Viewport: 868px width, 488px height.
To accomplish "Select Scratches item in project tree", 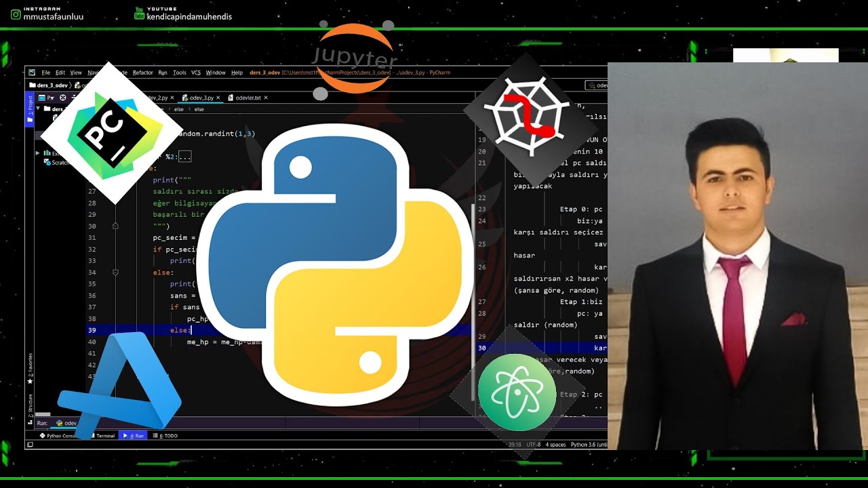I will pos(57,163).
